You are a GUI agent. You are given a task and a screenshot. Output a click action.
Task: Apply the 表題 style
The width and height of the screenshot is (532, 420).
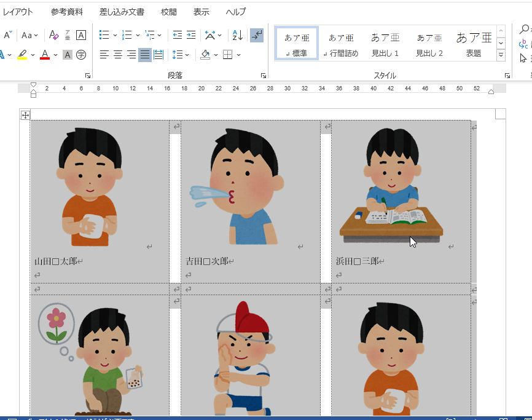point(473,43)
